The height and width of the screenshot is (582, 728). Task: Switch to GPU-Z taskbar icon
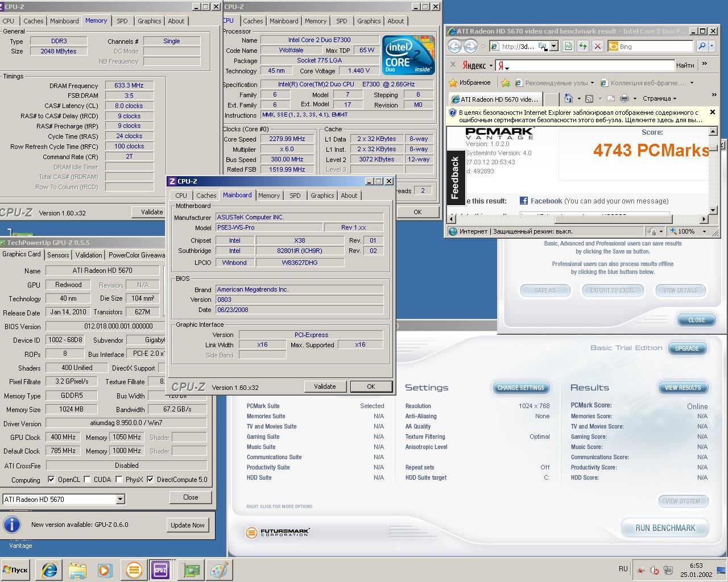(x=192, y=569)
